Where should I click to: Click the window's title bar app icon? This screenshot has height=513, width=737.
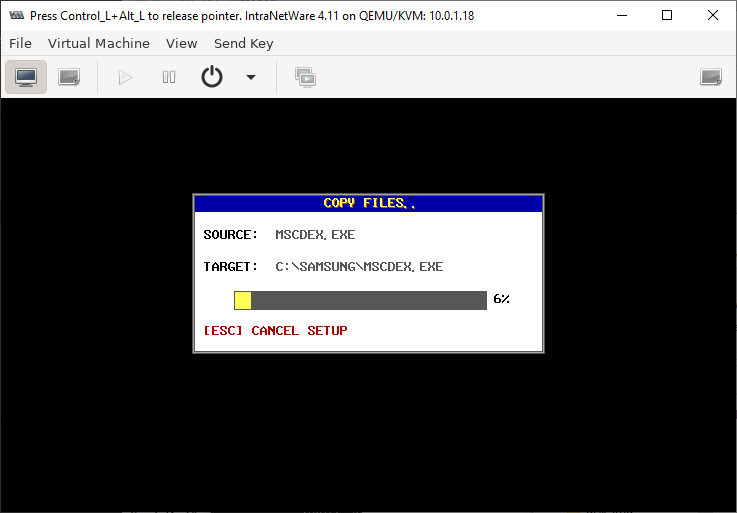[x=17, y=16]
